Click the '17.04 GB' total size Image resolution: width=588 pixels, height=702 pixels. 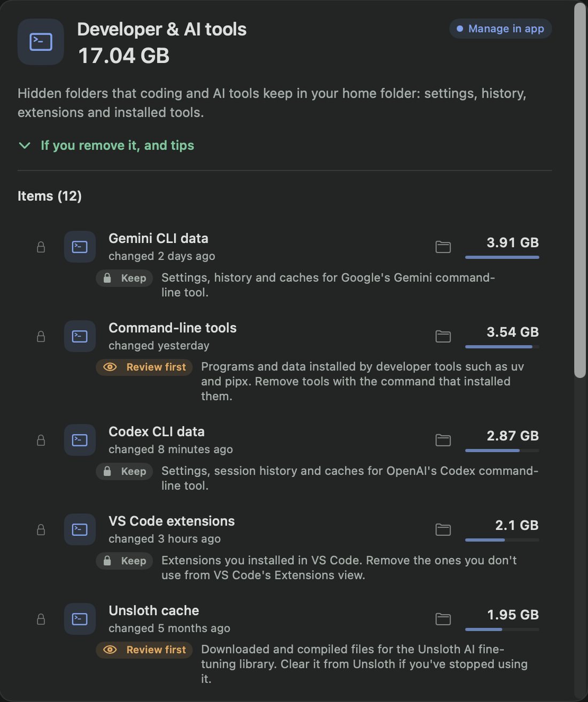point(123,56)
